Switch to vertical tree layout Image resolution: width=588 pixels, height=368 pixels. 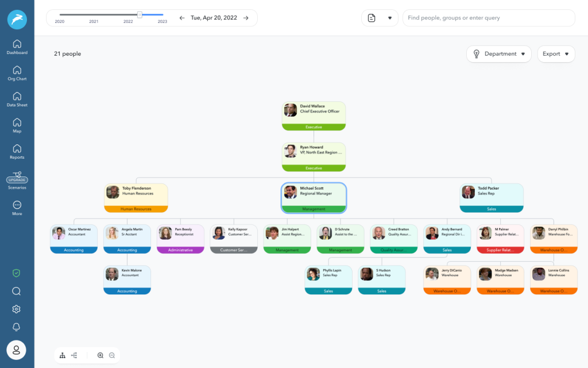(x=62, y=355)
